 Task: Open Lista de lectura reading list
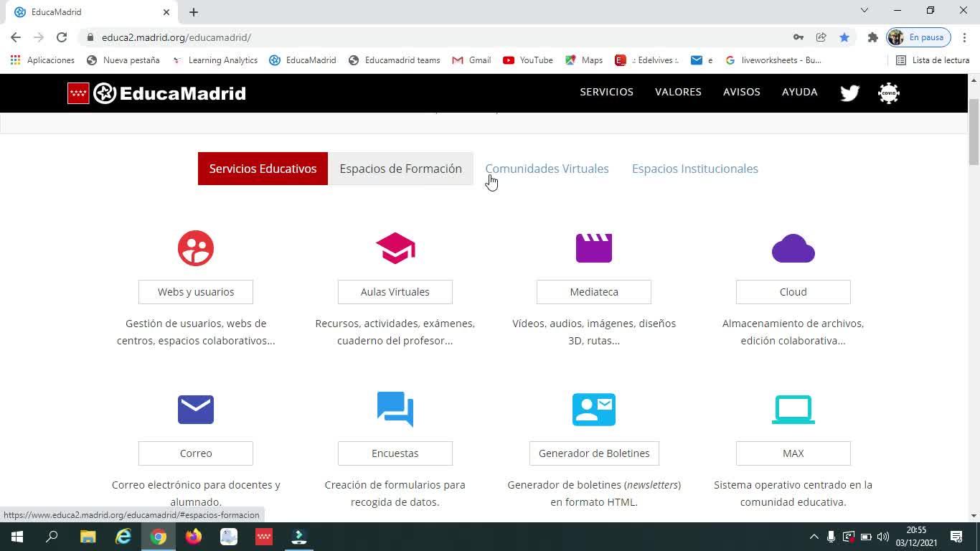[933, 60]
